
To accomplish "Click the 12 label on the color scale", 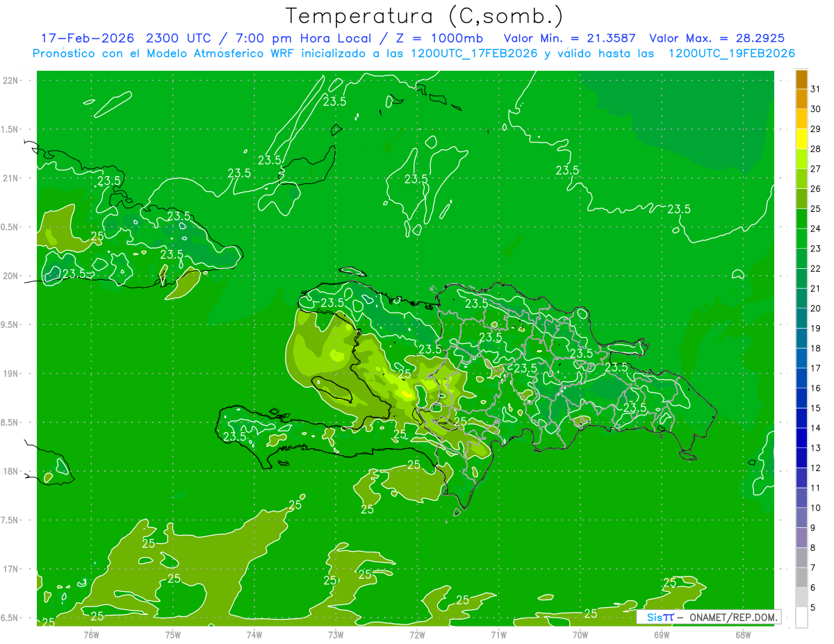I will (x=816, y=468).
